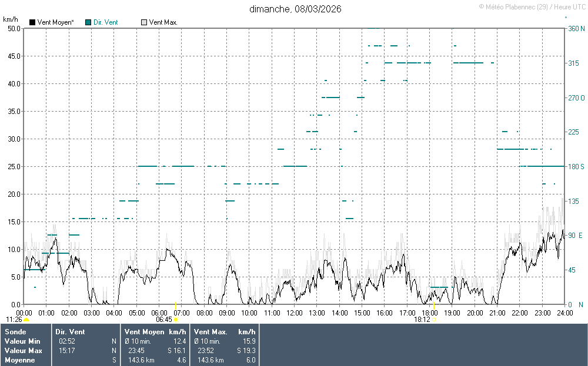Click the gray Vent Max. legend square

pos(144,22)
